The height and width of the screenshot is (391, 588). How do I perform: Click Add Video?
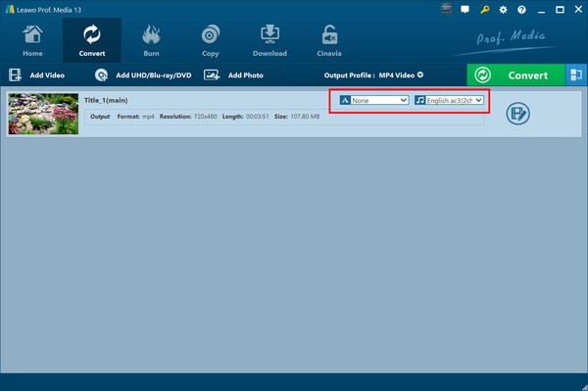tap(37, 75)
